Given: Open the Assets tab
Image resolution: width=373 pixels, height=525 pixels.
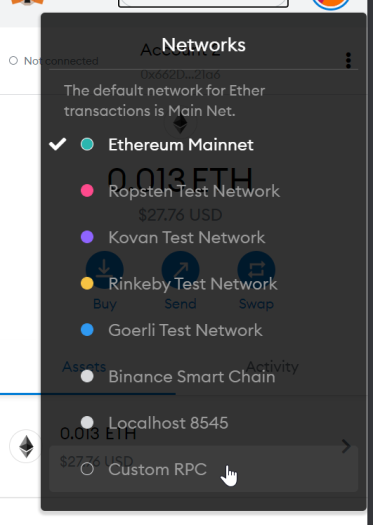Looking at the screenshot, I should tap(84, 367).
